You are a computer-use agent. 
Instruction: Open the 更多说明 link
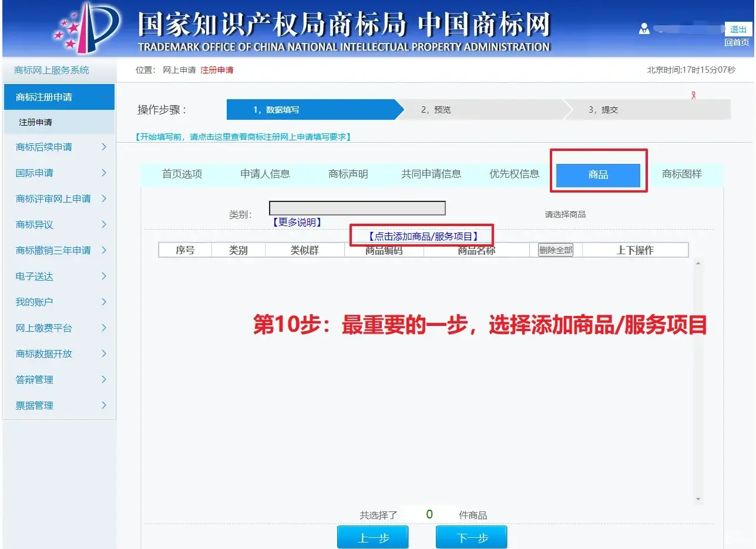click(x=296, y=223)
